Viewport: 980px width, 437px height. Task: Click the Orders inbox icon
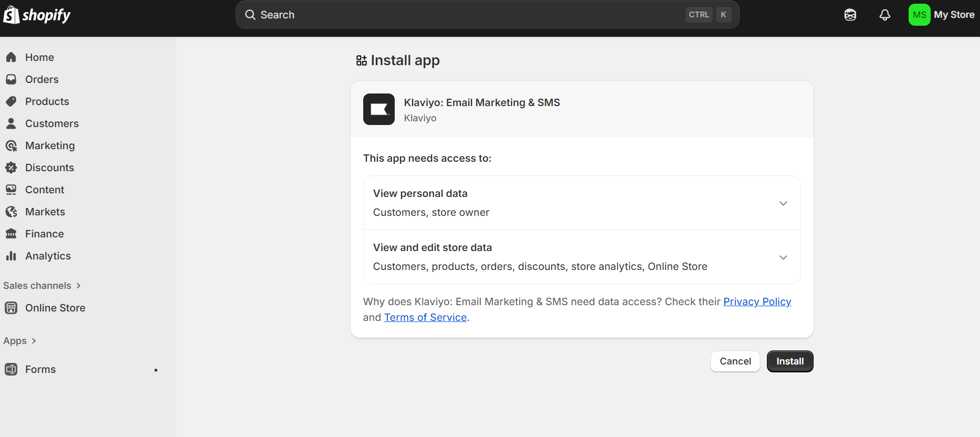coord(11,79)
